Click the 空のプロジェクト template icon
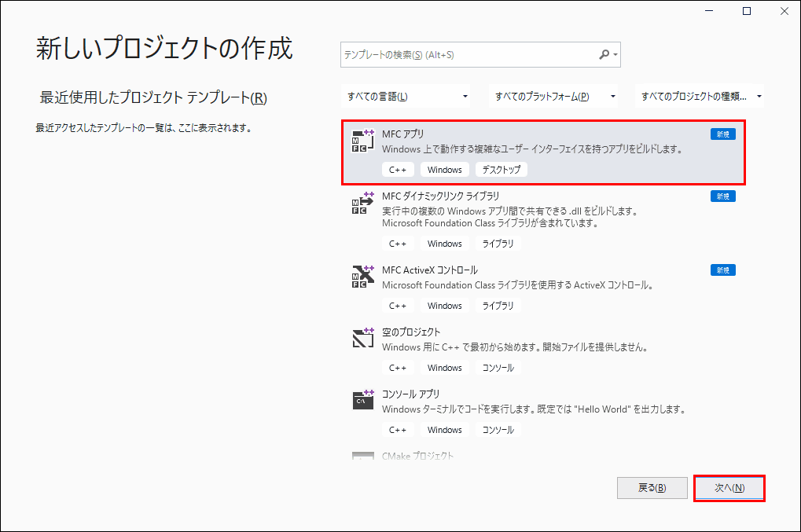 (363, 339)
